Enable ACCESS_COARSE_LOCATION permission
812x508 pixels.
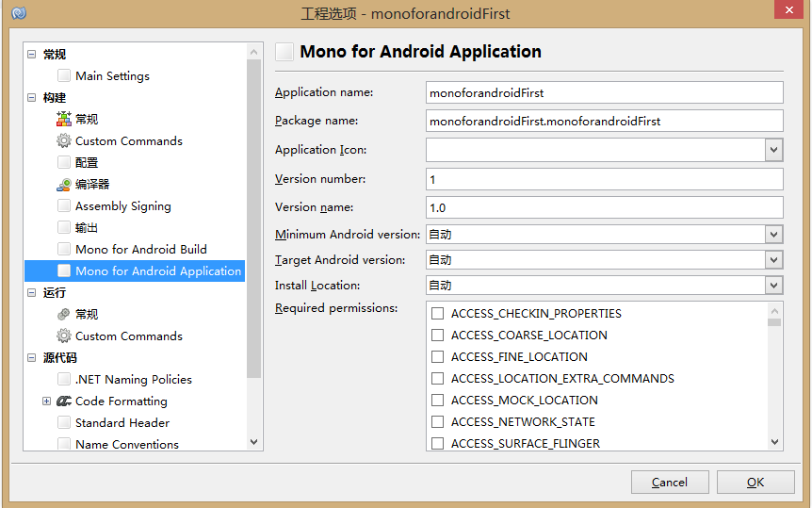pos(438,335)
